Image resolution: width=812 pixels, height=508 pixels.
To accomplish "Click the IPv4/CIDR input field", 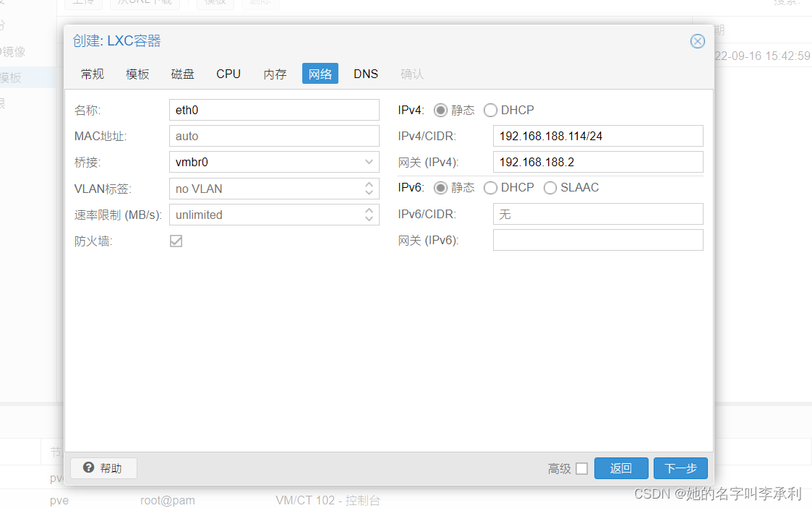I will point(598,136).
